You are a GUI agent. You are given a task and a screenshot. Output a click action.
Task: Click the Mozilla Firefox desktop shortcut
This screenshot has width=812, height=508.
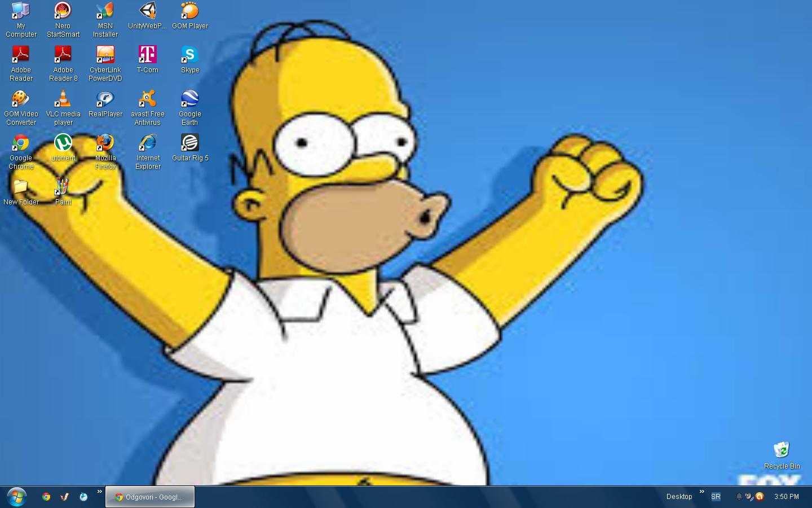pyautogui.click(x=105, y=152)
